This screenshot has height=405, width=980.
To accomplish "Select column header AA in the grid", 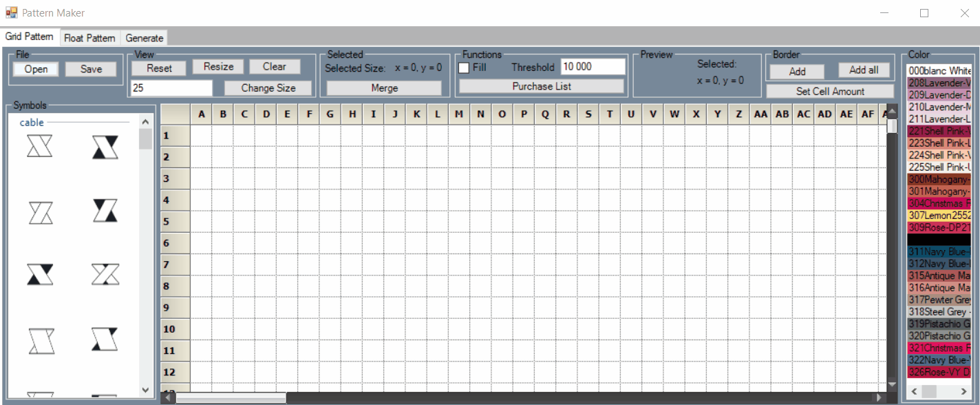I will click(x=760, y=114).
